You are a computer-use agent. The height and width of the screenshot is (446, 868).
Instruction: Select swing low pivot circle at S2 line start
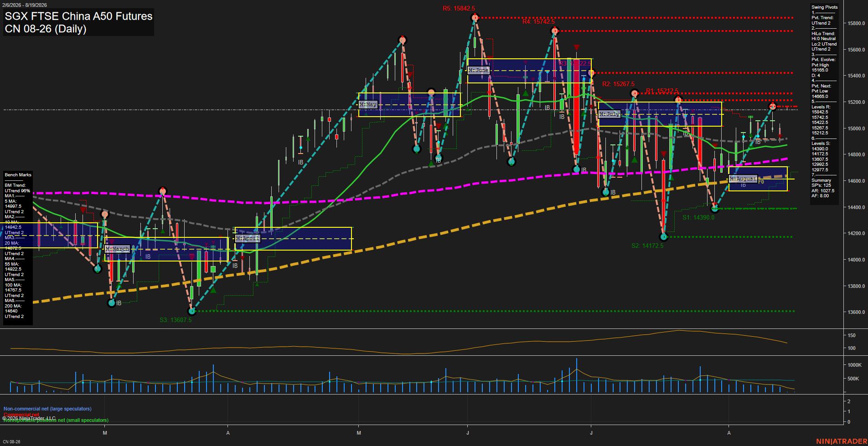click(x=664, y=237)
